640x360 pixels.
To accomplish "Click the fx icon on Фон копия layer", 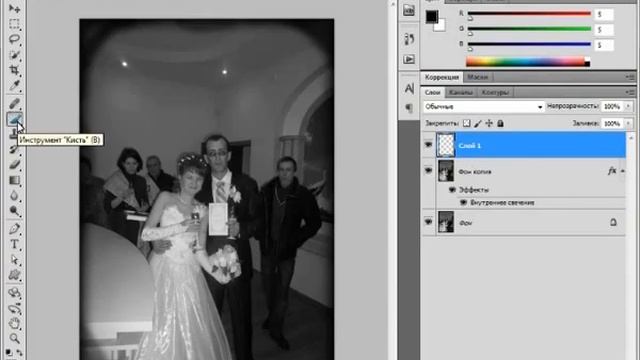I will (611, 171).
